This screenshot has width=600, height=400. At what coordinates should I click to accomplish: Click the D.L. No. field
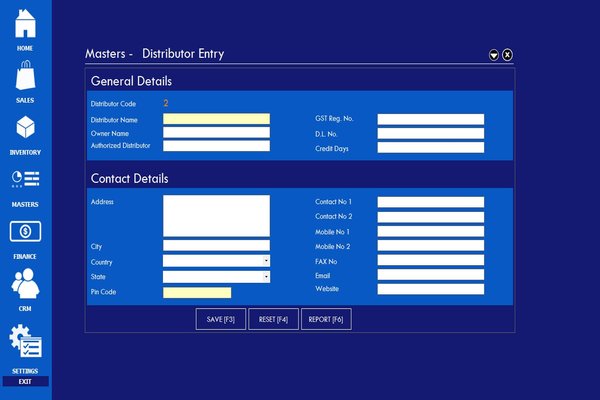(430, 133)
